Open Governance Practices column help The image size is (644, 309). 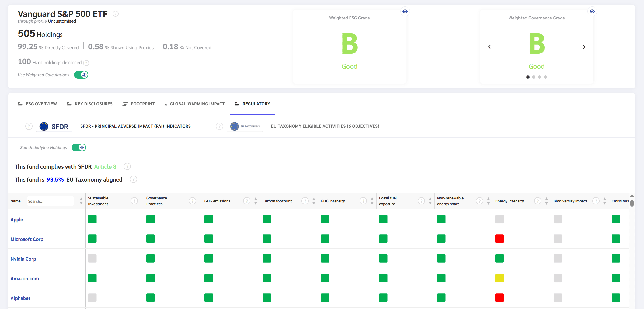[x=192, y=201]
